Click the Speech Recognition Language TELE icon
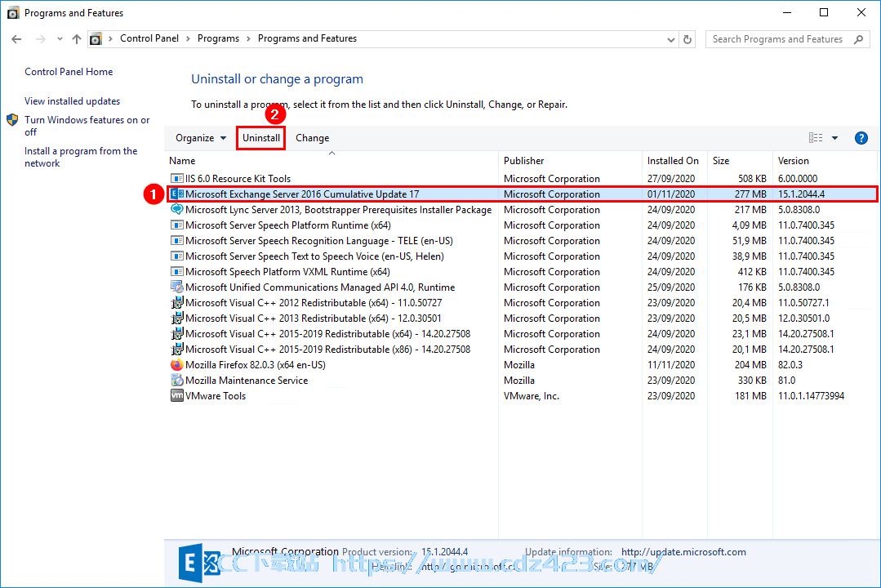Screen dimensions: 881x588 (x=177, y=241)
